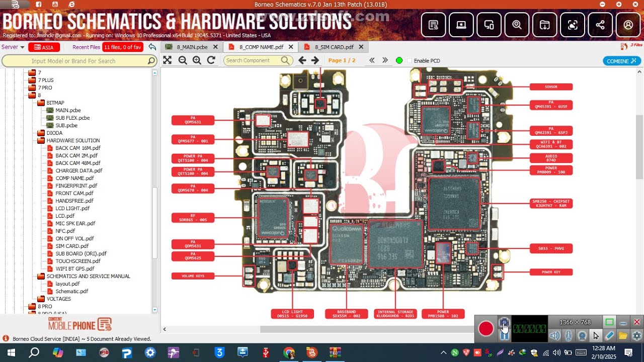Click the screen-share monitor icon in header
Image resolution: width=644 pixels, height=362 pixels.
point(489,25)
